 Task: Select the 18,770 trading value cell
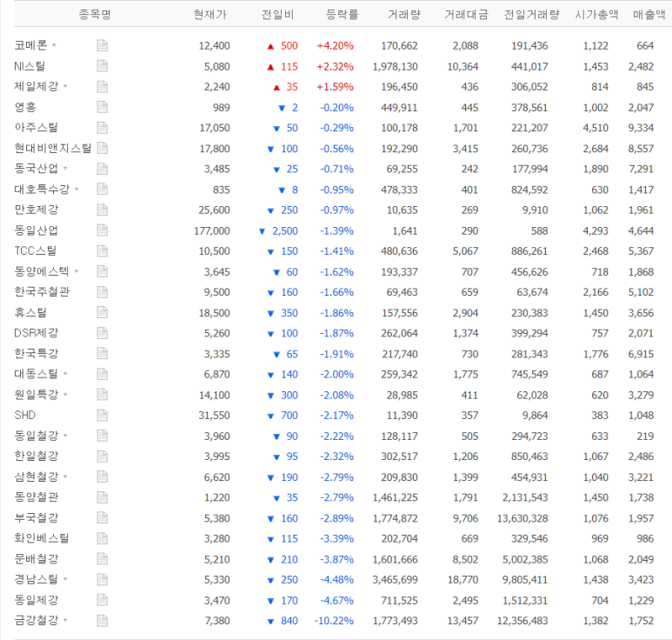point(462,580)
